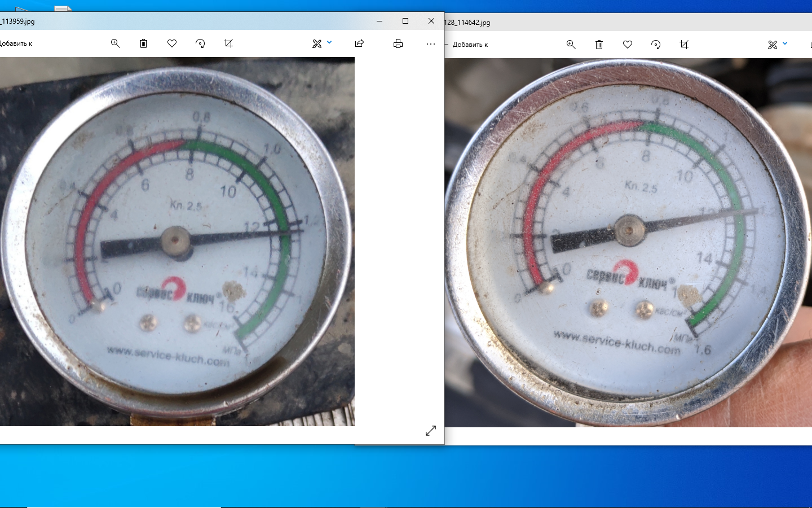Screen dimensions: 812x508
Task: Add 113959.jpg to favorites
Action: 172,43
